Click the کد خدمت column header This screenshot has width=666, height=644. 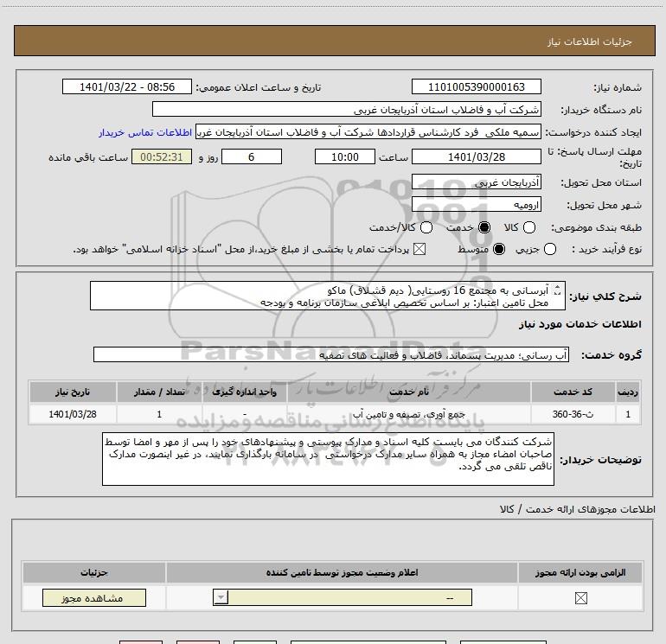pyautogui.click(x=573, y=392)
